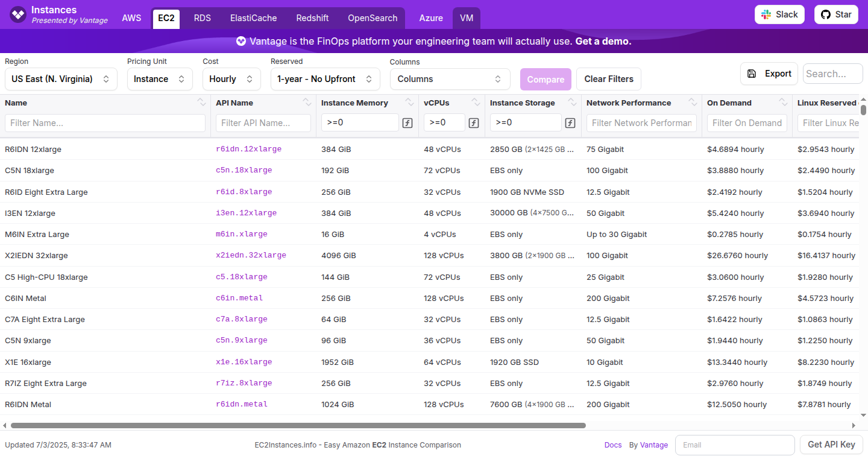Select the M6IN Extra Large row name
Screen dimensions: 868x459
pos(37,234)
